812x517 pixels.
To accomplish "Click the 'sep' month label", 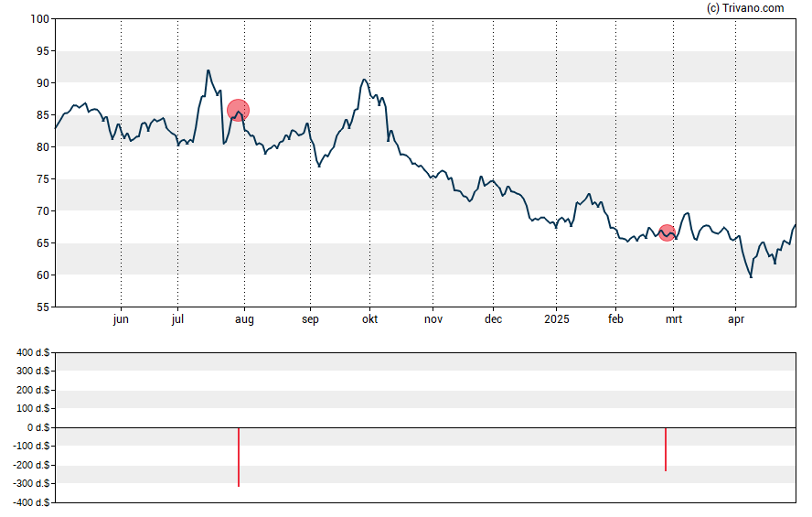I will [310, 319].
